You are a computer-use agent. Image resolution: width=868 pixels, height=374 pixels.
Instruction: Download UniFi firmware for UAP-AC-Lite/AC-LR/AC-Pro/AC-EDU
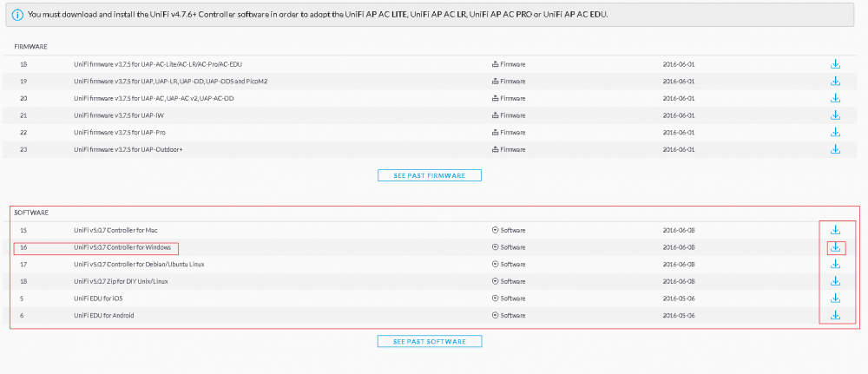(835, 64)
